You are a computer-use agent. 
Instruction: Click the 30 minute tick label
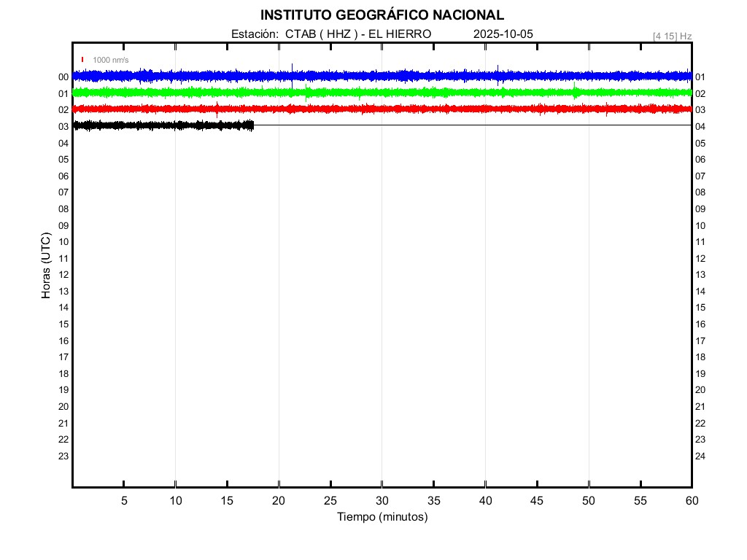[x=382, y=501]
